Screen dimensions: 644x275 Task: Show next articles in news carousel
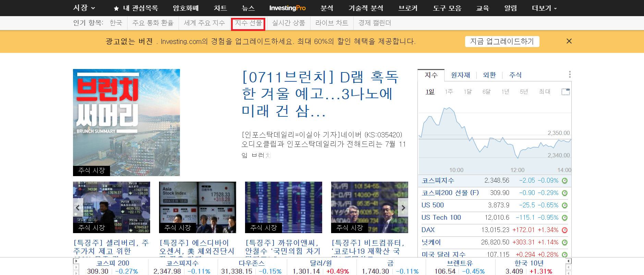pyautogui.click(x=403, y=207)
